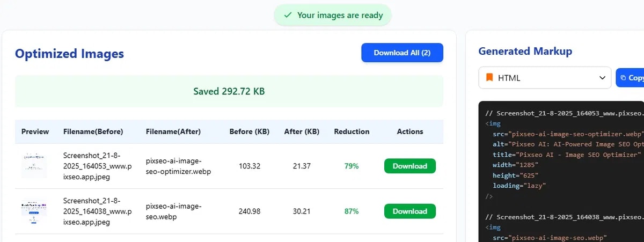Click the src="pixseo-ai-image-seo-optimizer.webp" code line

click(568, 134)
